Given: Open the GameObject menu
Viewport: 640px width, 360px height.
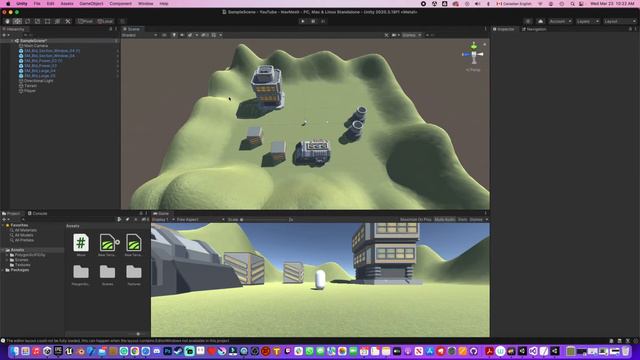Looking at the screenshot, I should pos(91,4).
